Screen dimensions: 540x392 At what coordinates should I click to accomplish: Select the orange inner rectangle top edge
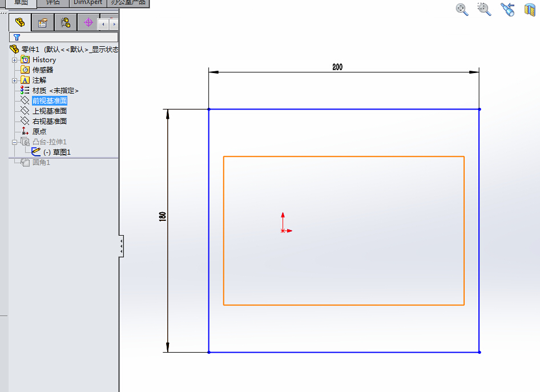coord(344,156)
